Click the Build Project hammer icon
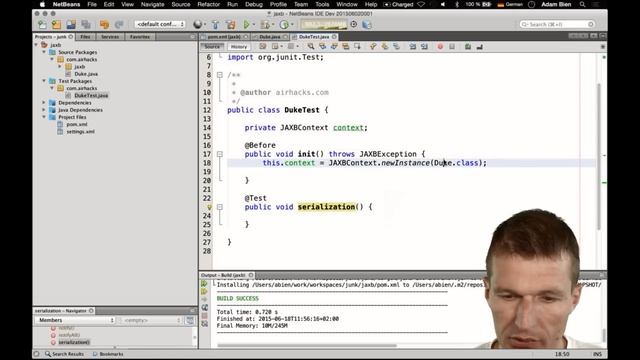Viewport: 640px width, 360px height. pos(216,24)
